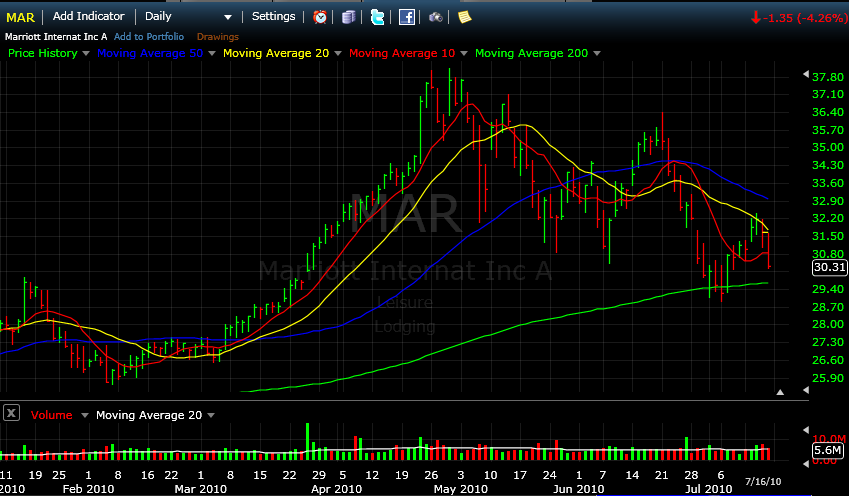This screenshot has height=496, width=849.
Task: Expand the Volume dropdown arrow
Action: point(84,415)
